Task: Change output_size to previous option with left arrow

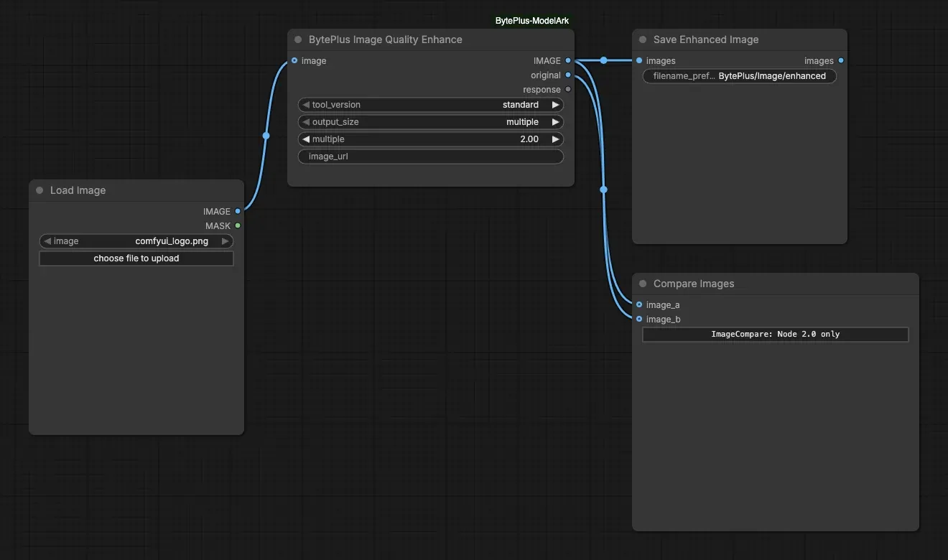Action: tap(306, 122)
